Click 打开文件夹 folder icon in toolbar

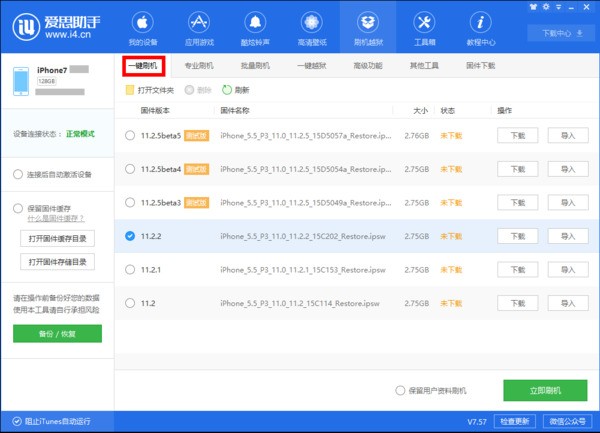coord(130,90)
